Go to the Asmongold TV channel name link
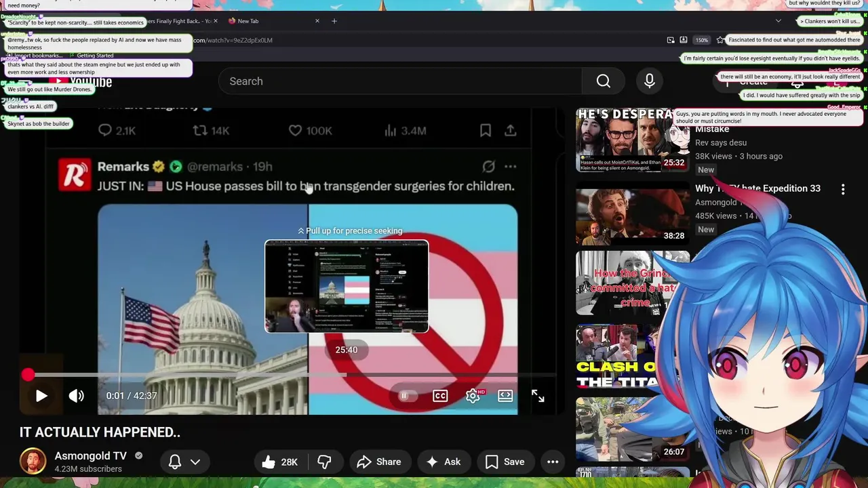Image resolution: width=868 pixels, height=488 pixels. click(x=90, y=456)
